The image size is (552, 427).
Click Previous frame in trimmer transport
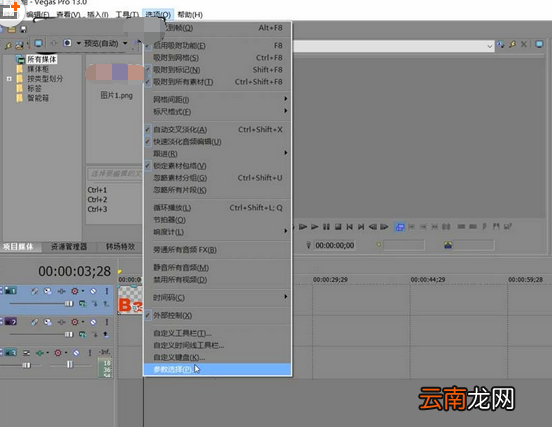coord(373,227)
